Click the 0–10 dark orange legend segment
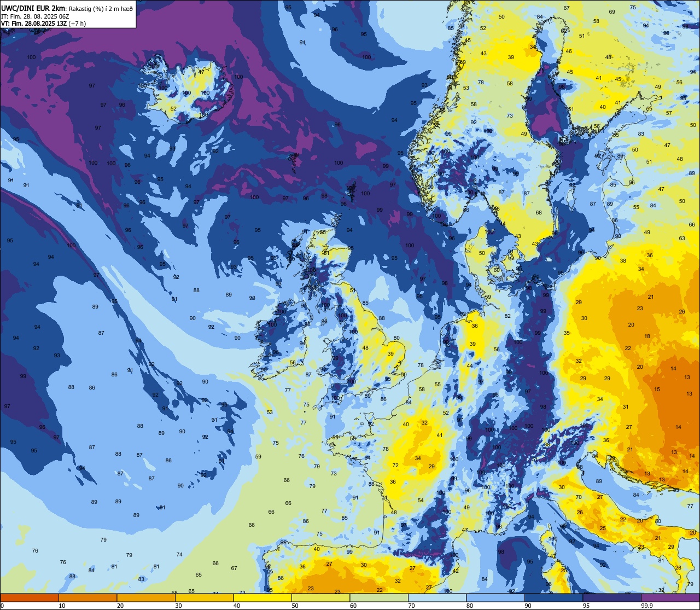Viewport: 700px width, 610px height. 30,597
